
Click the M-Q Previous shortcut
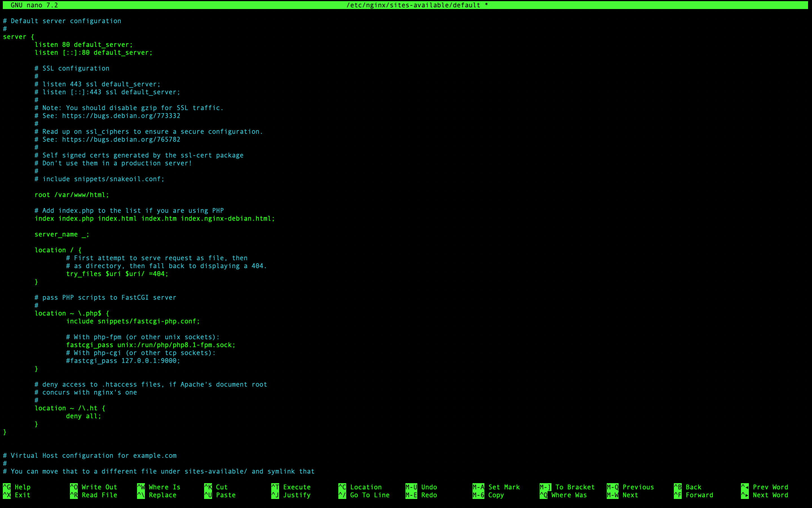[x=630, y=487]
